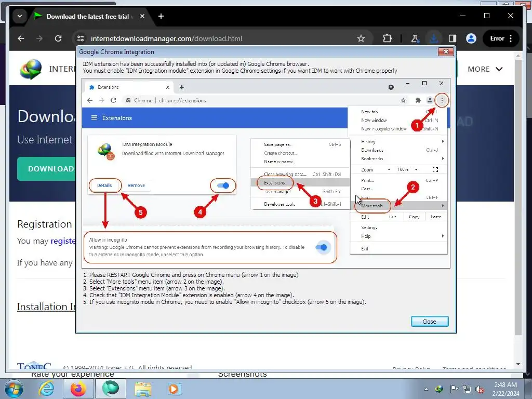Launch Firefox from taskbar
Viewport: 532px width, 399px height.
pyautogui.click(x=78, y=389)
